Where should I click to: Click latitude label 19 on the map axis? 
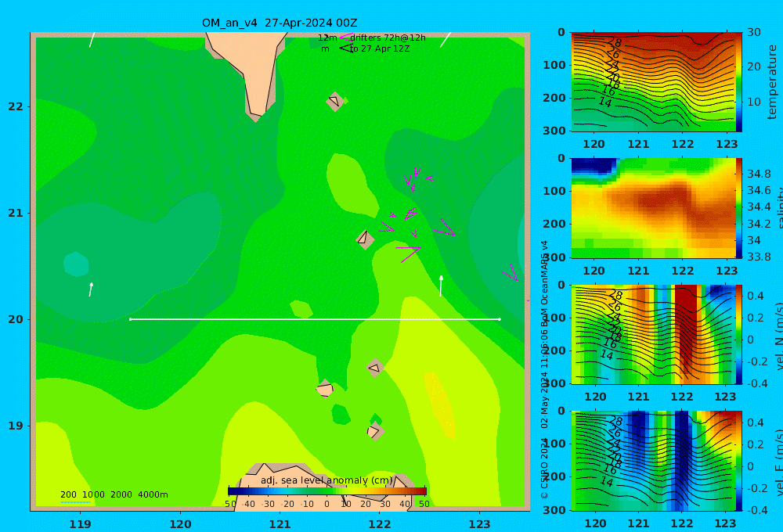(x=16, y=426)
